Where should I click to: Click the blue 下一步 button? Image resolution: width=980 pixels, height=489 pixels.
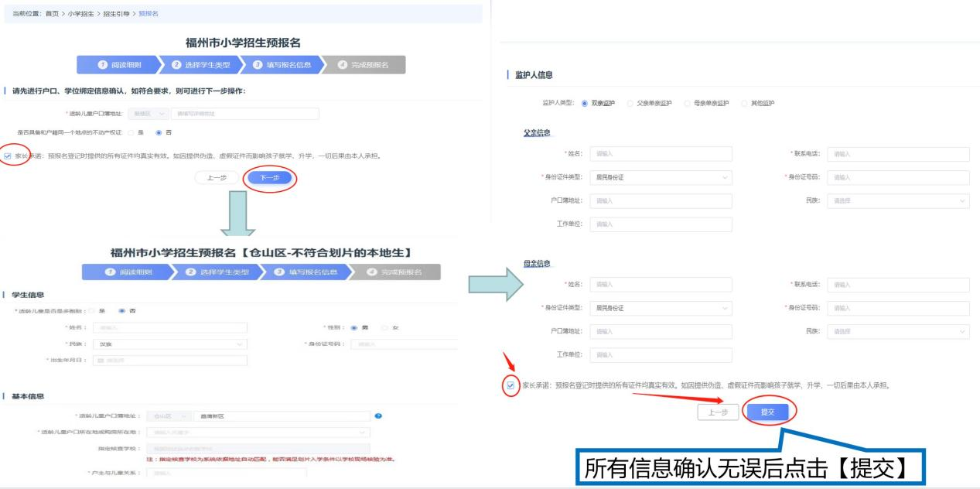click(x=270, y=177)
